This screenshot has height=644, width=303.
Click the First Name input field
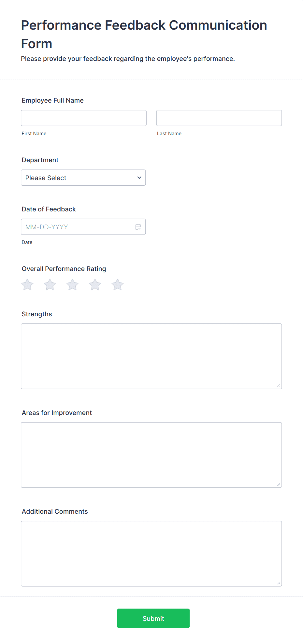click(84, 118)
